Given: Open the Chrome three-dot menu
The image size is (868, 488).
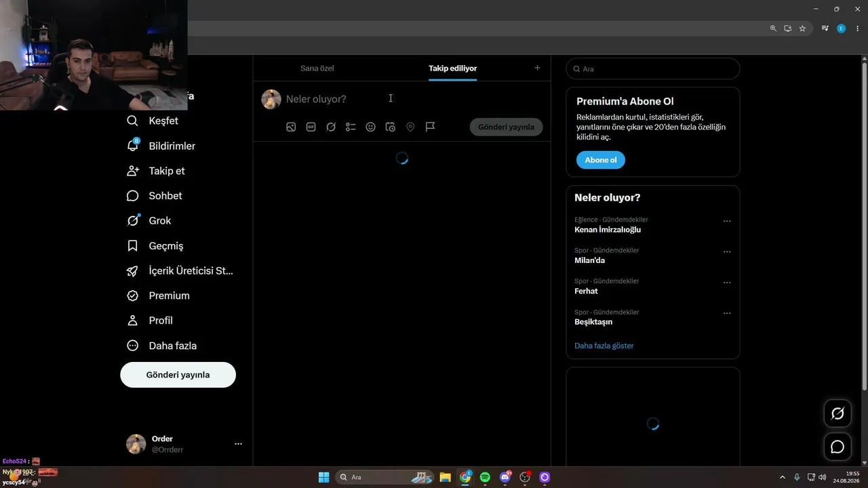Looking at the screenshot, I should click(857, 28).
